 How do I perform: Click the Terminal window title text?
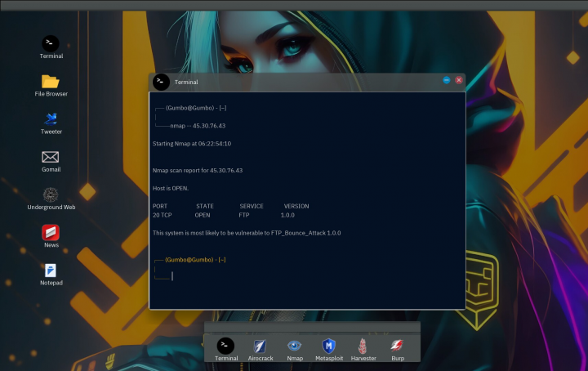click(x=186, y=82)
